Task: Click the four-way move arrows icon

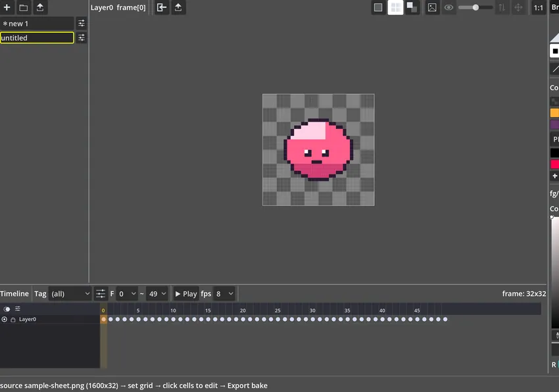Action: click(518, 7)
